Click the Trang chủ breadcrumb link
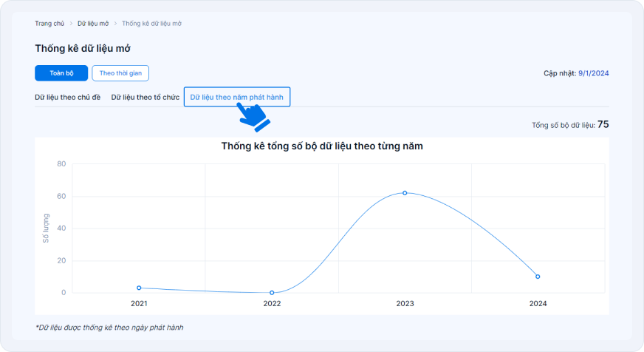This screenshot has width=644, height=352. click(x=49, y=24)
